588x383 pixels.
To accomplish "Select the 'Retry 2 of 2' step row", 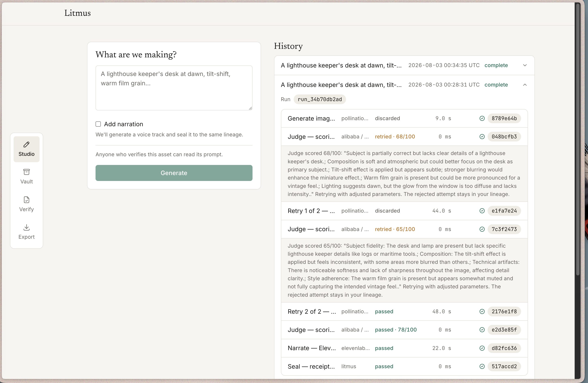I will coord(404,311).
